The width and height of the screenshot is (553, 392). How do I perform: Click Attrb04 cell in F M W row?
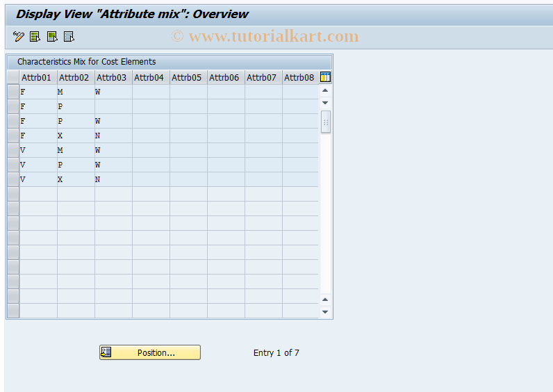pos(151,92)
